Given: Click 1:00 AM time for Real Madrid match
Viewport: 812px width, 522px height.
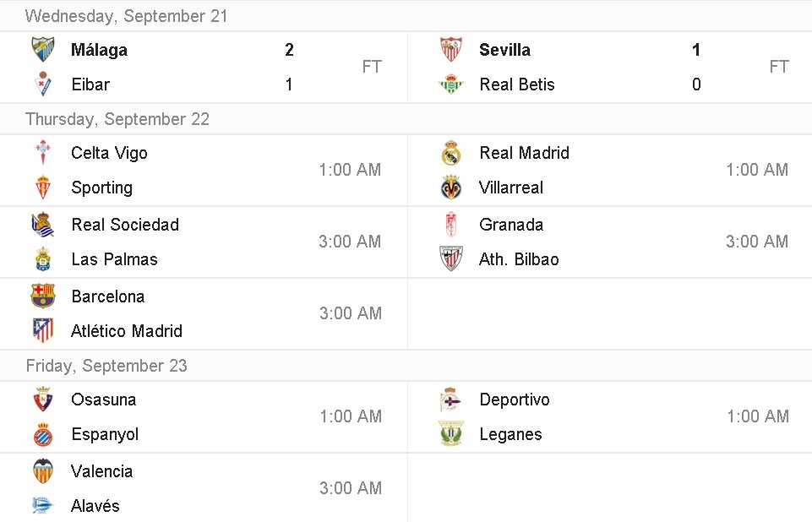Looking at the screenshot, I should [757, 170].
